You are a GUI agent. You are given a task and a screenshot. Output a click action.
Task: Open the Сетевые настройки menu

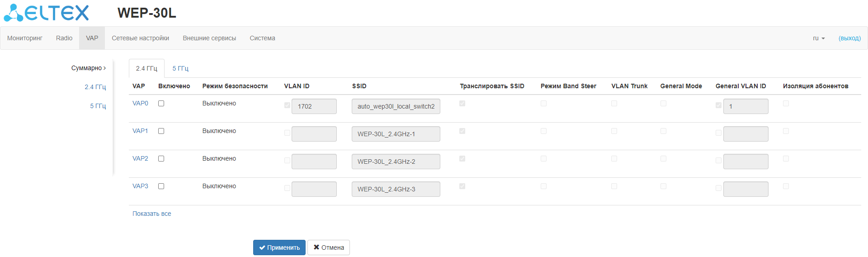[140, 38]
